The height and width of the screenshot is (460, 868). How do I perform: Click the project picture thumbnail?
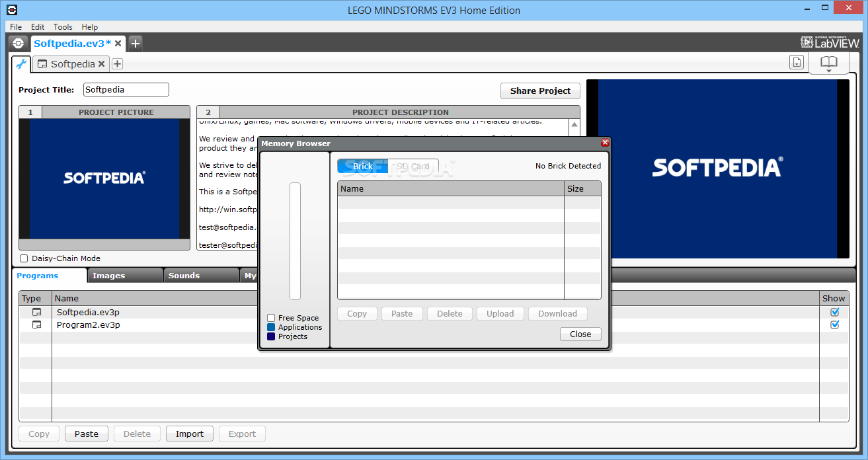coord(104,178)
